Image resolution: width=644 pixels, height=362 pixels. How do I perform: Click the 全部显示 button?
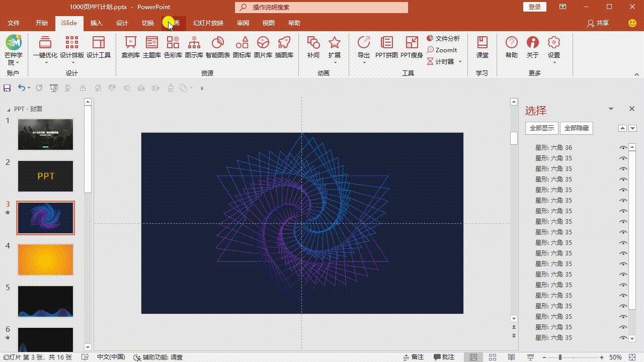pos(542,128)
